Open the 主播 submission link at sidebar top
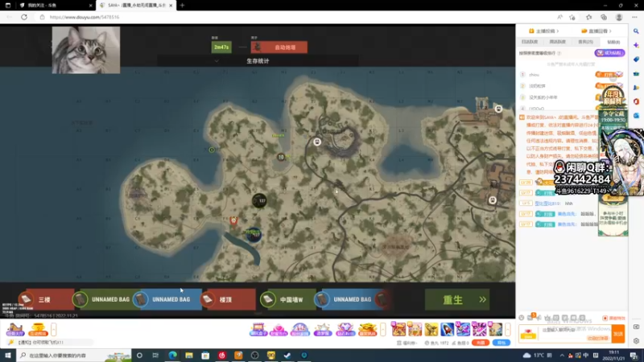 tap(544, 31)
